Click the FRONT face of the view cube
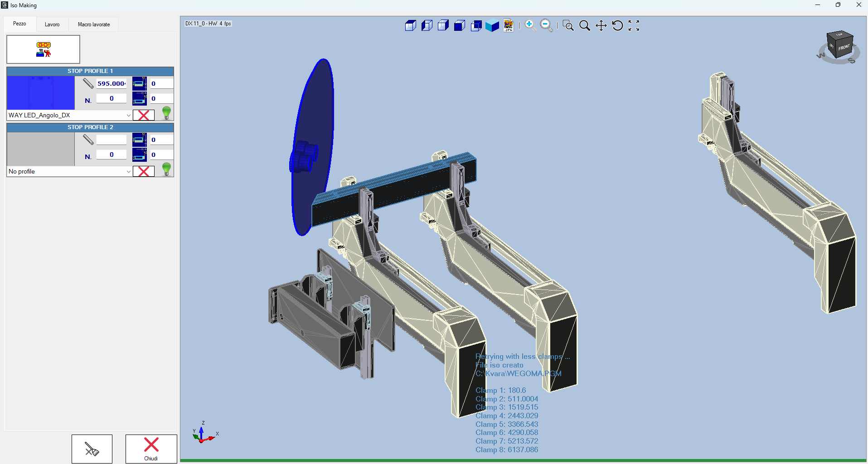The width and height of the screenshot is (868, 464). (844, 48)
